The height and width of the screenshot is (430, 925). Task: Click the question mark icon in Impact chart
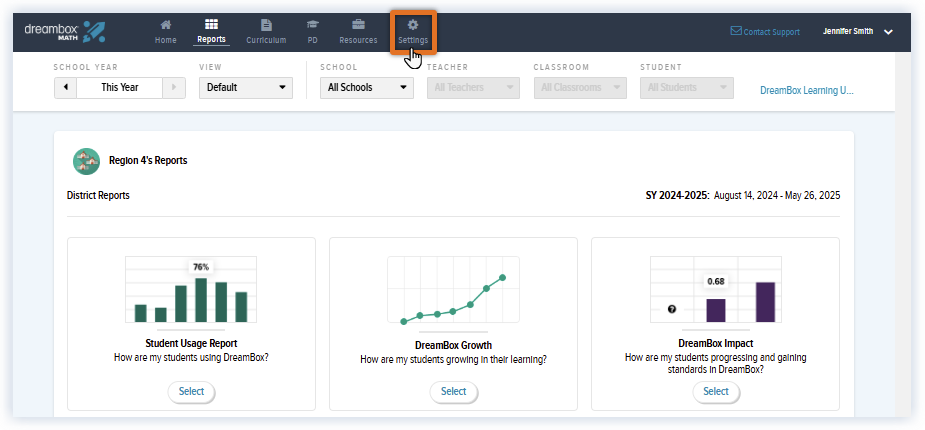[x=672, y=309]
